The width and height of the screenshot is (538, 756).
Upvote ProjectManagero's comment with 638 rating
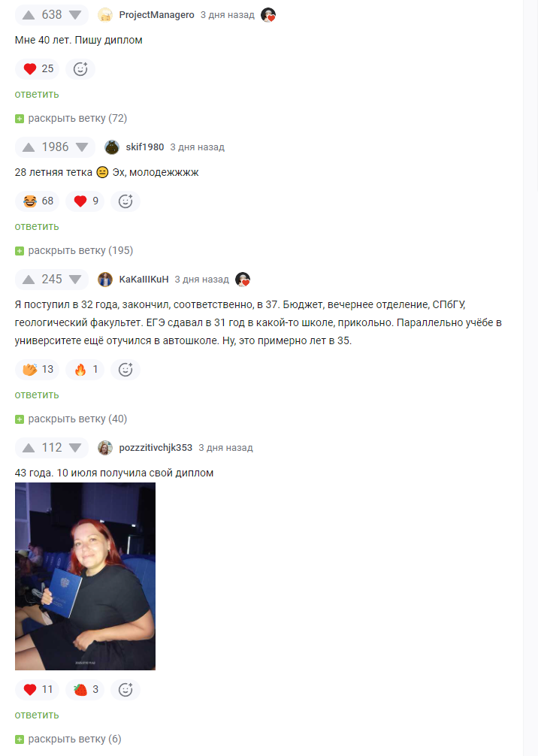[x=29, y=15]
